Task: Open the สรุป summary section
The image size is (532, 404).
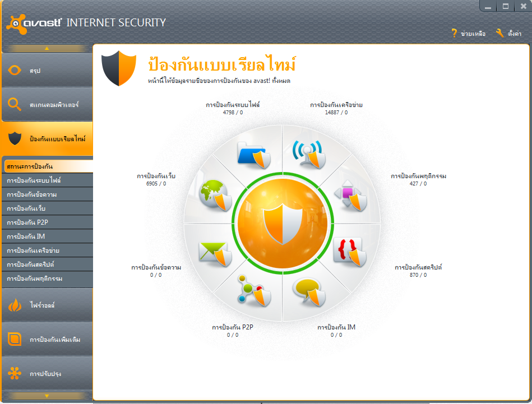Action: click(x=47, y=70)
